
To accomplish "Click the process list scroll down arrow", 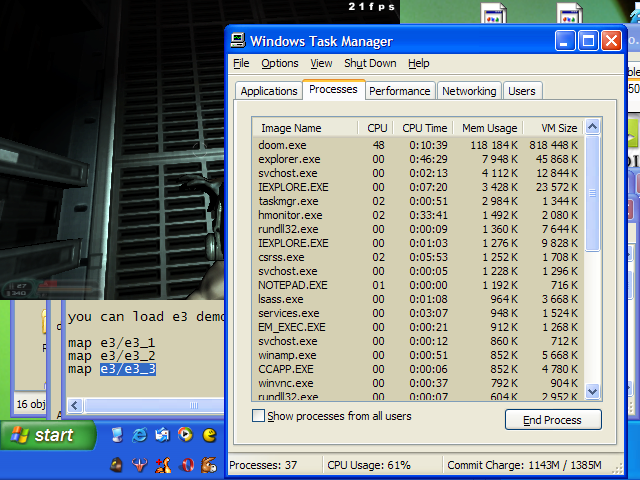I will click(x=593, y=391).
